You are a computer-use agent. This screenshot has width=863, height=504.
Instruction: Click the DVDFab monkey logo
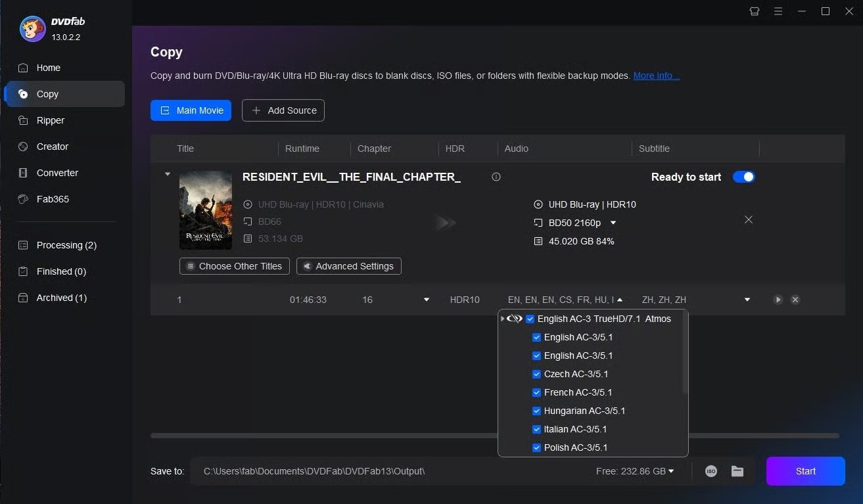tap(32, 28)
